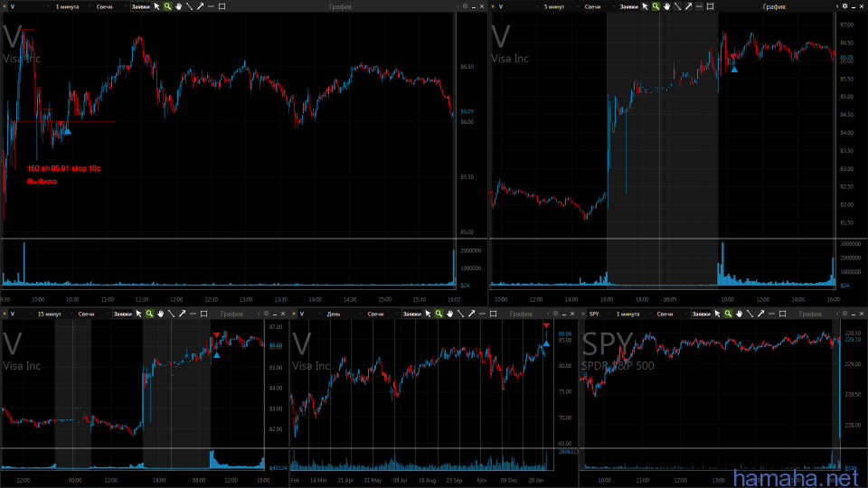Click the График title of the 1 минута V chart

[x=340, y=6]
